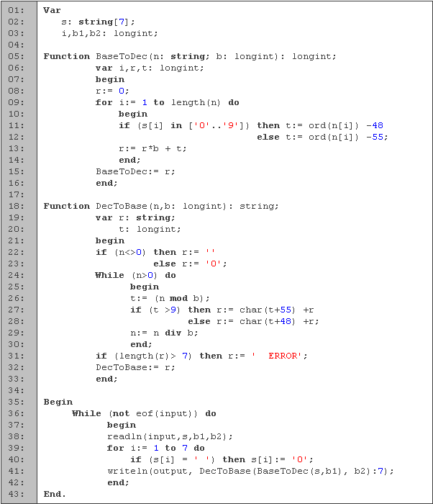
Task: Click the value -55 on line 12
Action: pos(377,137)
